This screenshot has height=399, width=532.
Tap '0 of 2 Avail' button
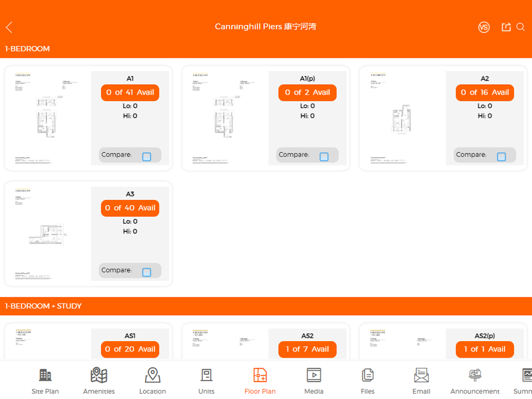pyautogui.click(x=307, y=92)
